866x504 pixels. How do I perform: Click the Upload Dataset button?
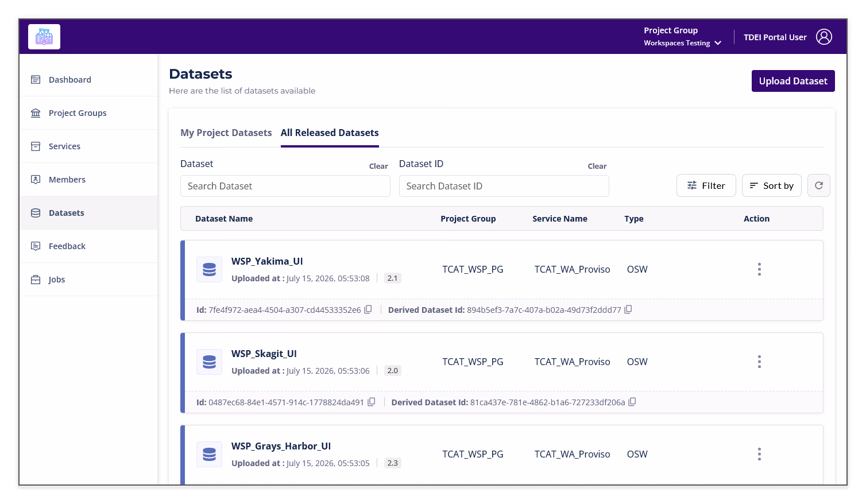coord(793,81)
